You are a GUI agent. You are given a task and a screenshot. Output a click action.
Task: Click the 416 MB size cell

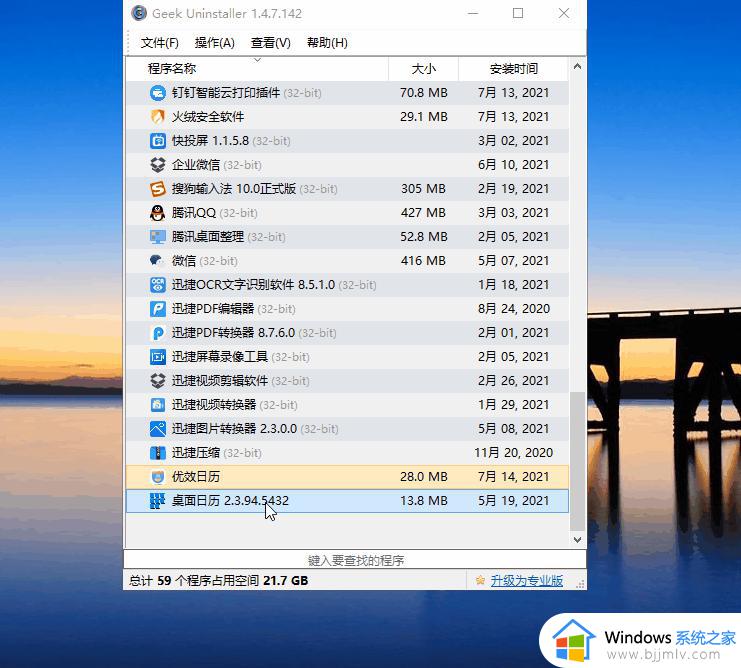pos(423,261)
